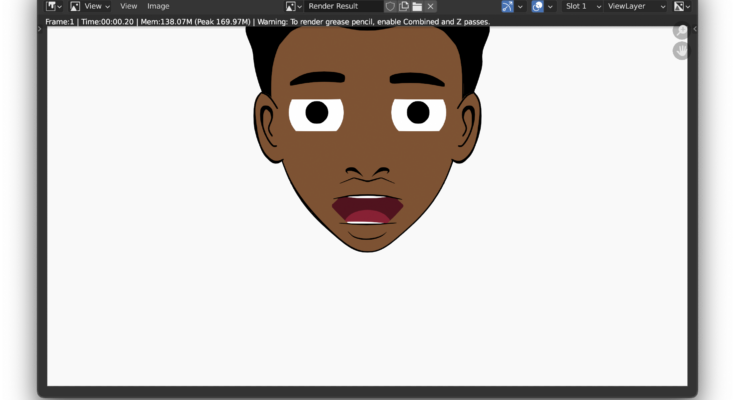
Task: Click the open image folder icon
Action: [417, 6]
